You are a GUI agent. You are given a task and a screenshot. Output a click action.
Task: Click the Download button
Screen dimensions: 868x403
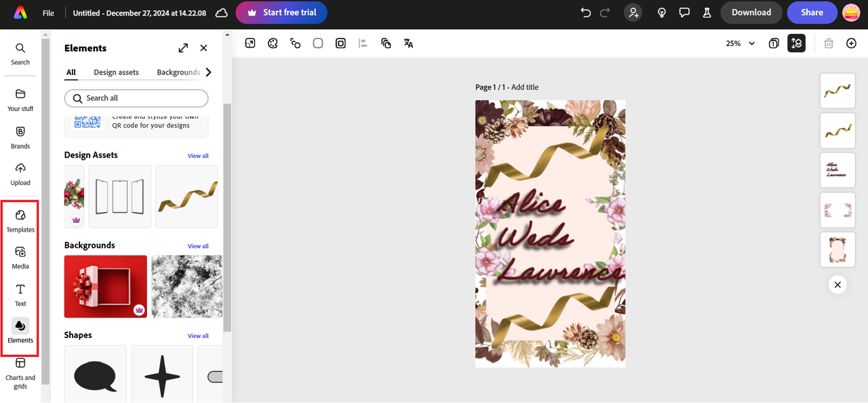tap(751, 12)
